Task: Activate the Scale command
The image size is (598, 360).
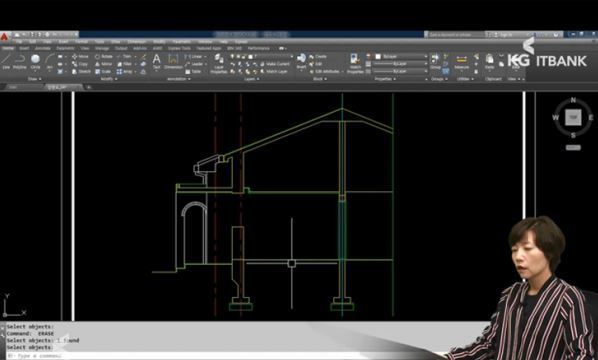Action: click(103, 71)
